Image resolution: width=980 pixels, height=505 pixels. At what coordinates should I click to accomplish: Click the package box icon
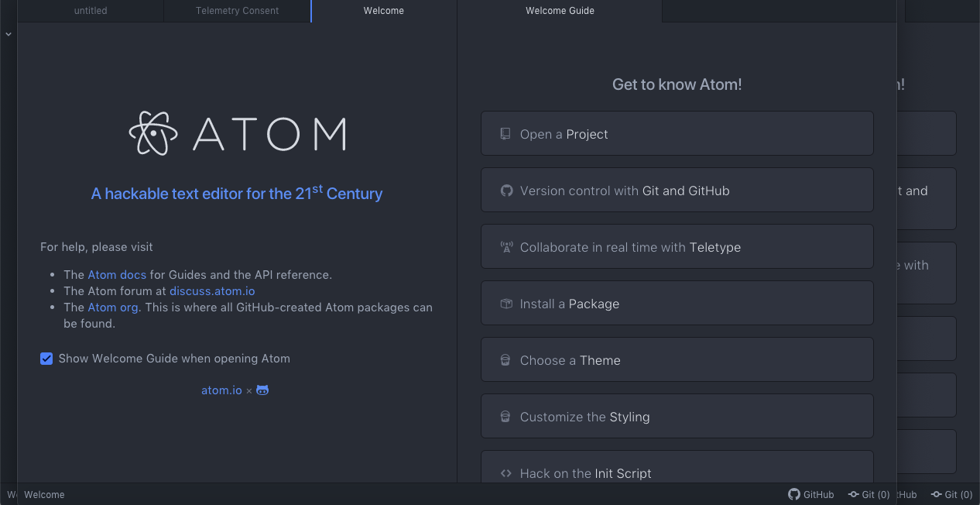[x=506, y=304]
